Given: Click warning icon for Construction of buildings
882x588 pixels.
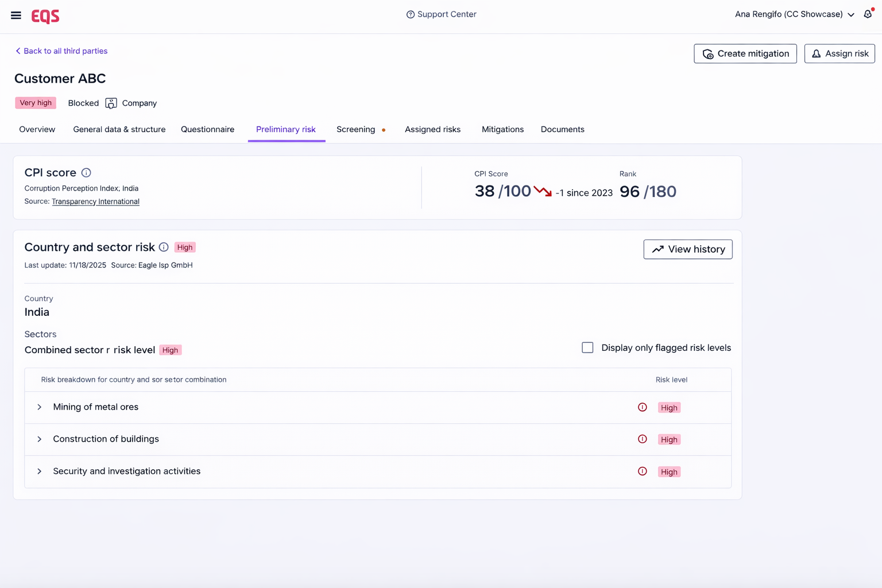Looking at the screenshot, I should tap(643, 439).
